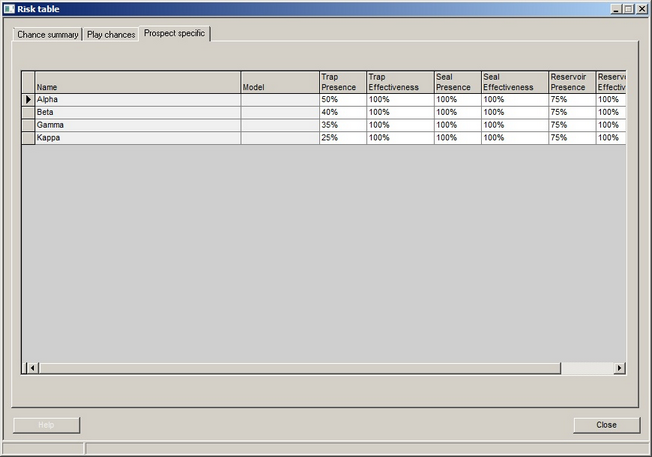
Task: Maximize the Risk table window
Action: coord(628,8)
